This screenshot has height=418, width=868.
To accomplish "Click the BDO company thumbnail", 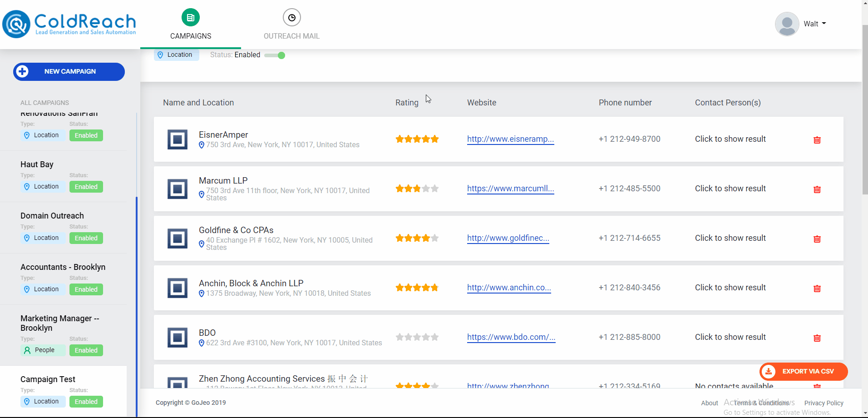I will pos(178,338).
